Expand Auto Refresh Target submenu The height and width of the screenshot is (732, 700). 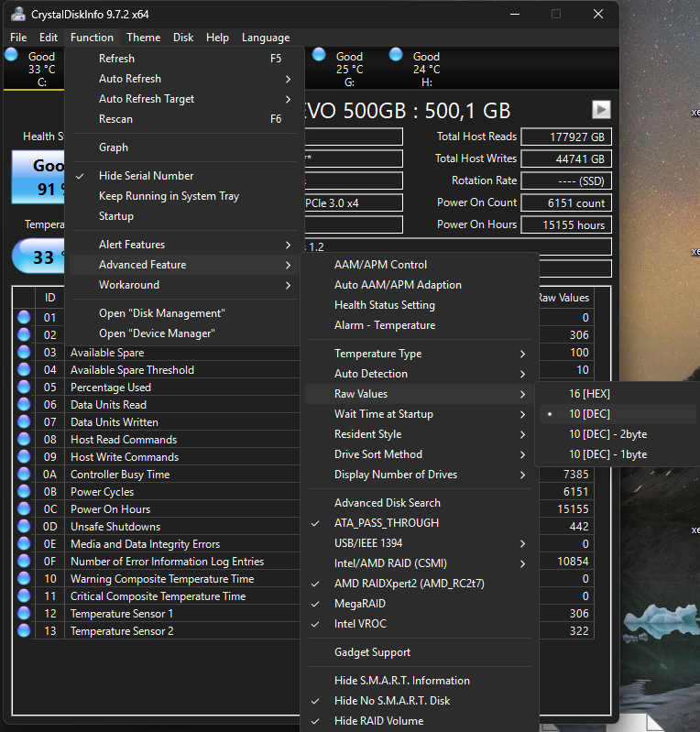184,99
